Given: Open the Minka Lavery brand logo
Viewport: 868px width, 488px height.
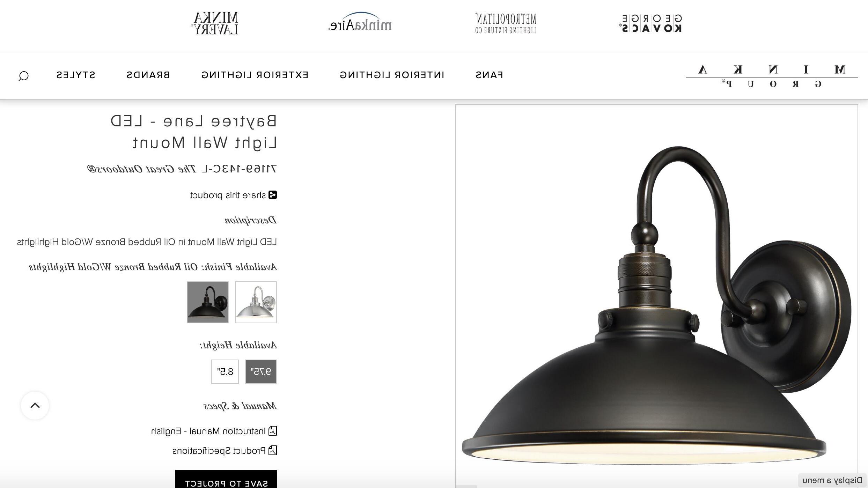Looking at the screenshot, I should click(x=215, y=23).
